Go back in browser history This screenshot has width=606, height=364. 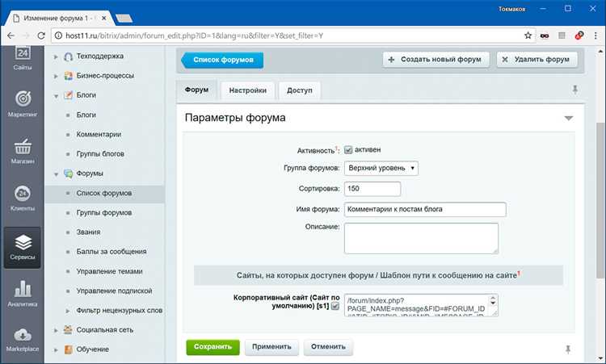11,36
